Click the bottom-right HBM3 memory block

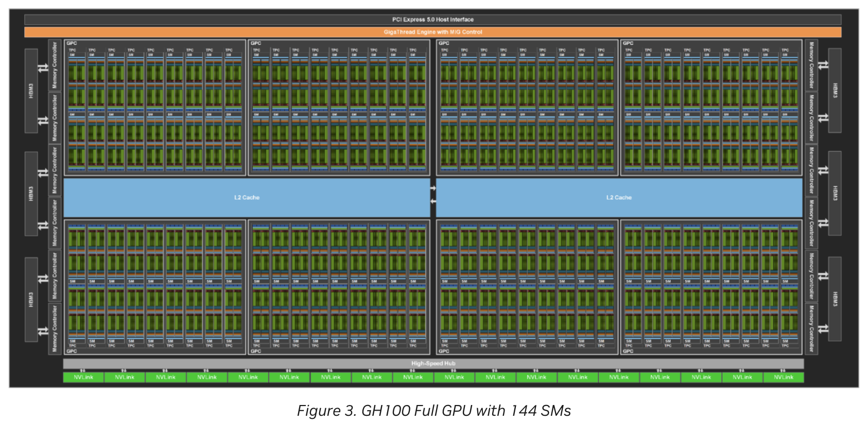tap(835, 299)
